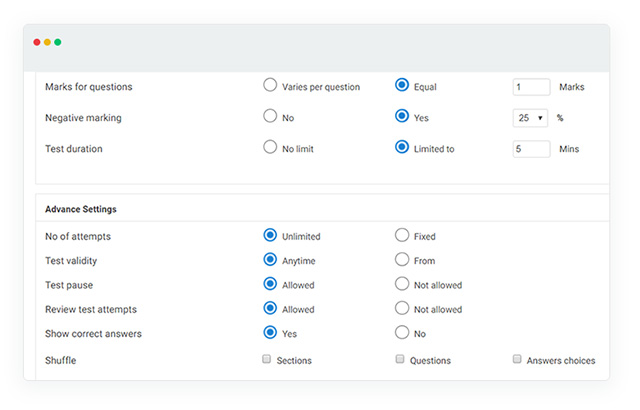The image size is (640, 410).
Task: Select 'Varies per question' marks option
Action: click(270, 86)
